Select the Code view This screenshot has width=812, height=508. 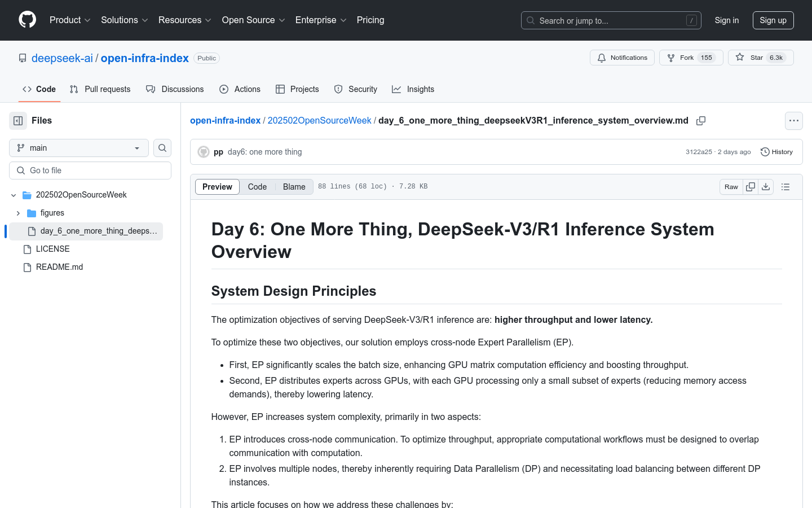pyautogui.click(x=257, y=187)
